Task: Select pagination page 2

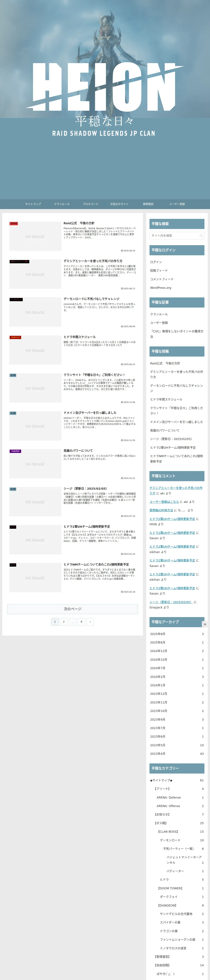Action: (x=64, y=622)
